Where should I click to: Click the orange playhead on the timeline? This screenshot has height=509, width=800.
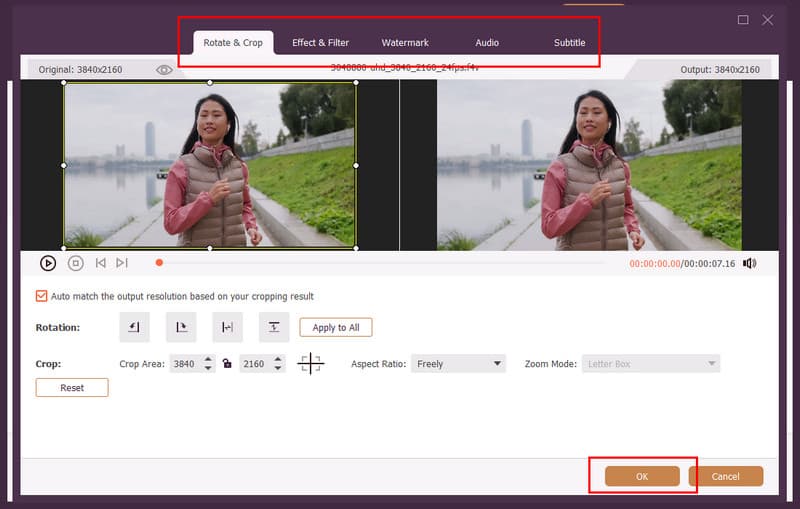(x=158, y=263)
